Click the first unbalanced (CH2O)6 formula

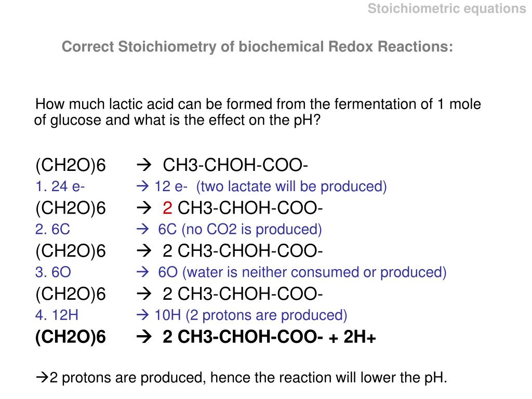click(71, 165)
